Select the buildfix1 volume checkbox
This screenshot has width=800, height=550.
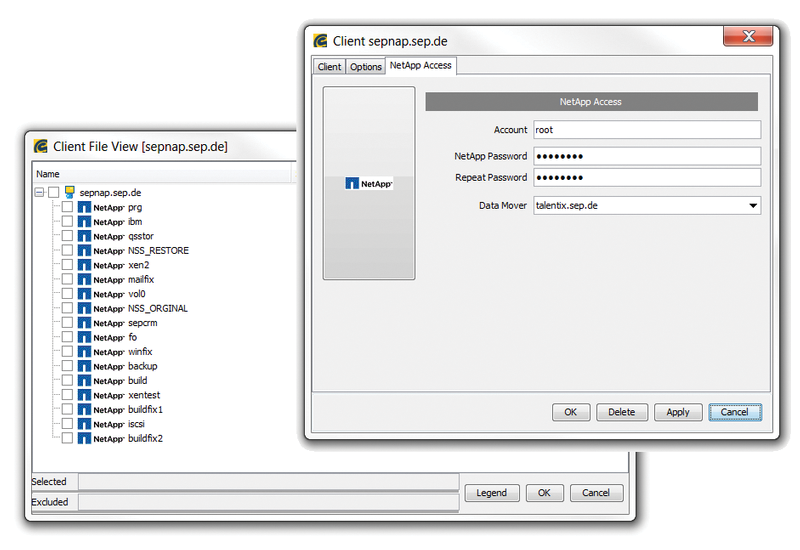(x=67, y=409)
